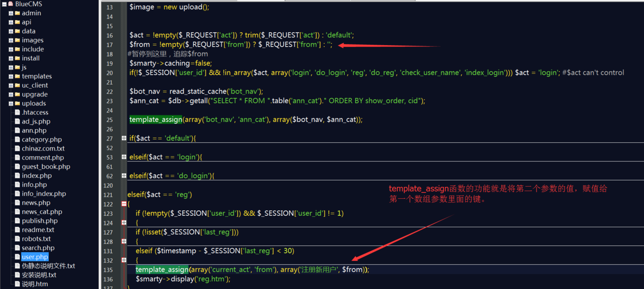
Task: Open 伪静态说明文件.txt file
Action: [x=48, y=266]
